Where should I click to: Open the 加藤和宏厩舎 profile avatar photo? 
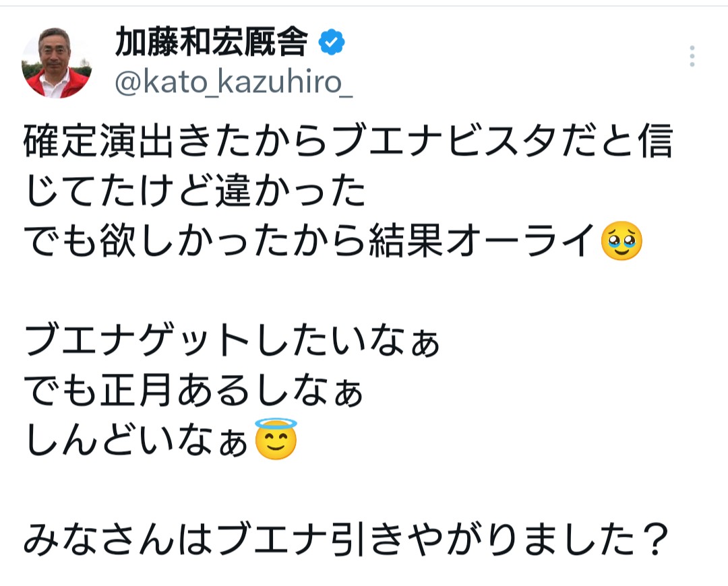(57, 65)
